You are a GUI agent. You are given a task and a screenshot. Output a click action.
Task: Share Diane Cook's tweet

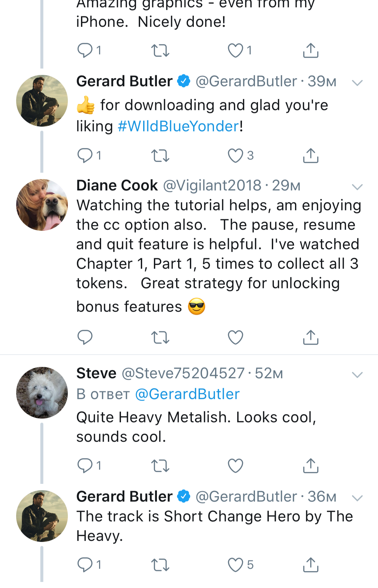click(x=310, y=337)
